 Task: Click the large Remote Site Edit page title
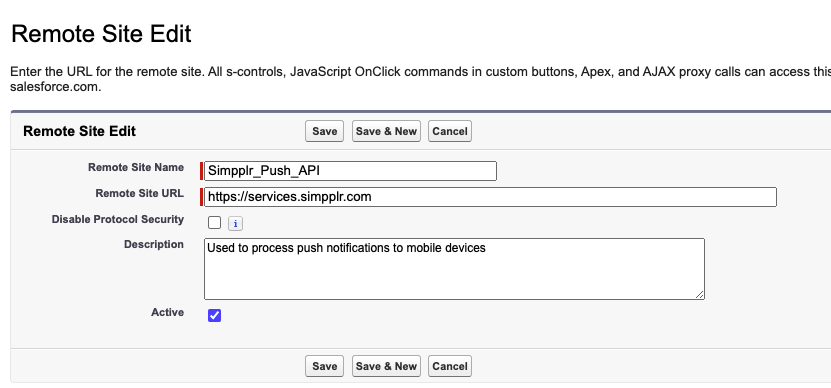pos(101,34)
